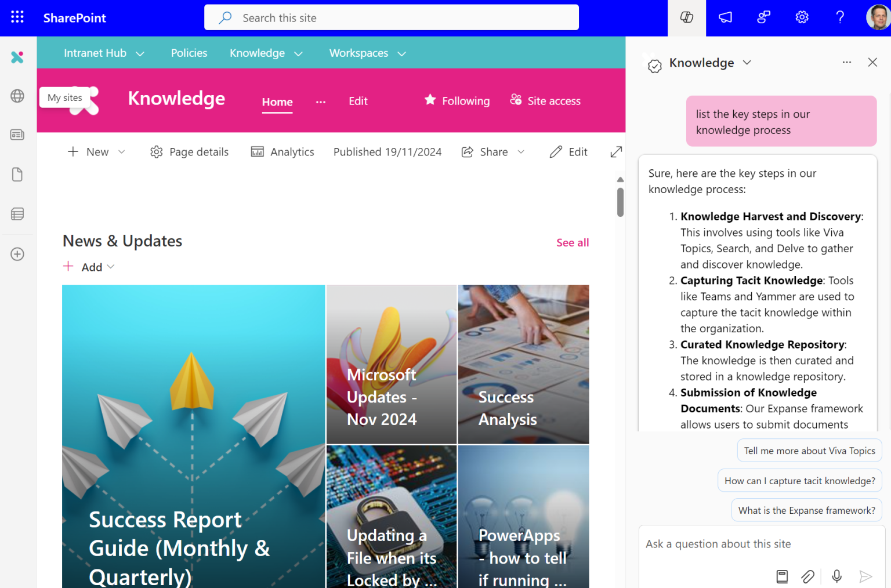The width and height of the screenshot is (891, 588).
Task: Expand the Workspaces menu chevron
Action: 401,54
